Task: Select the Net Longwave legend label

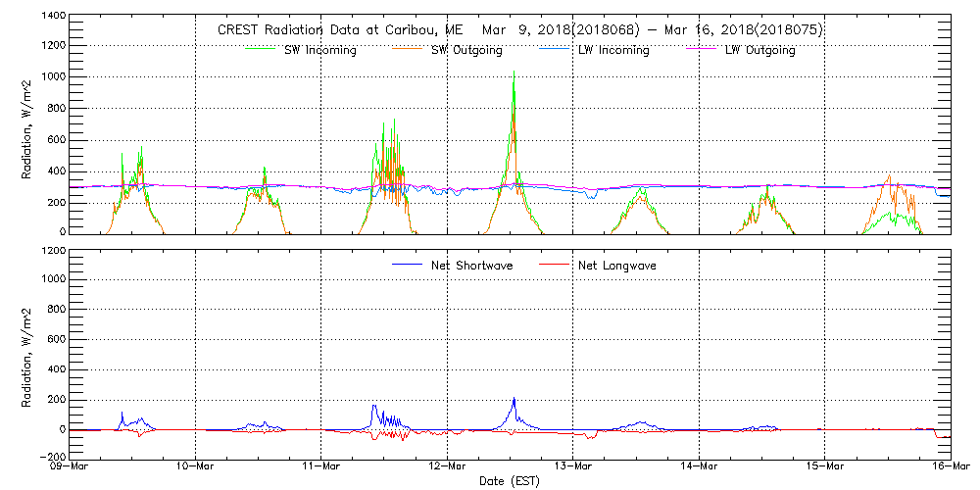Action: click(x=617, y=265)
